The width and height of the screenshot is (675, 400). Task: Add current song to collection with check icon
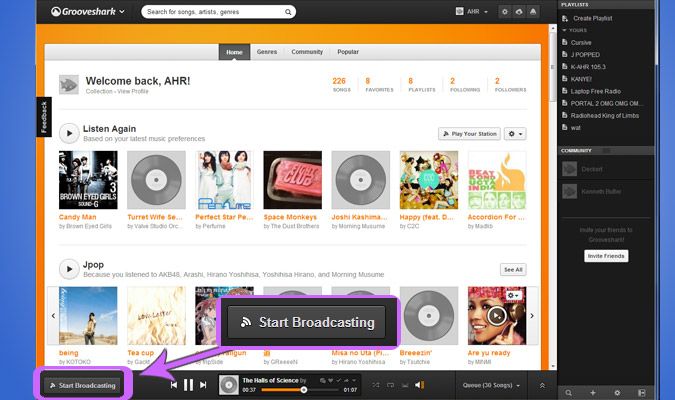[339, 381]
